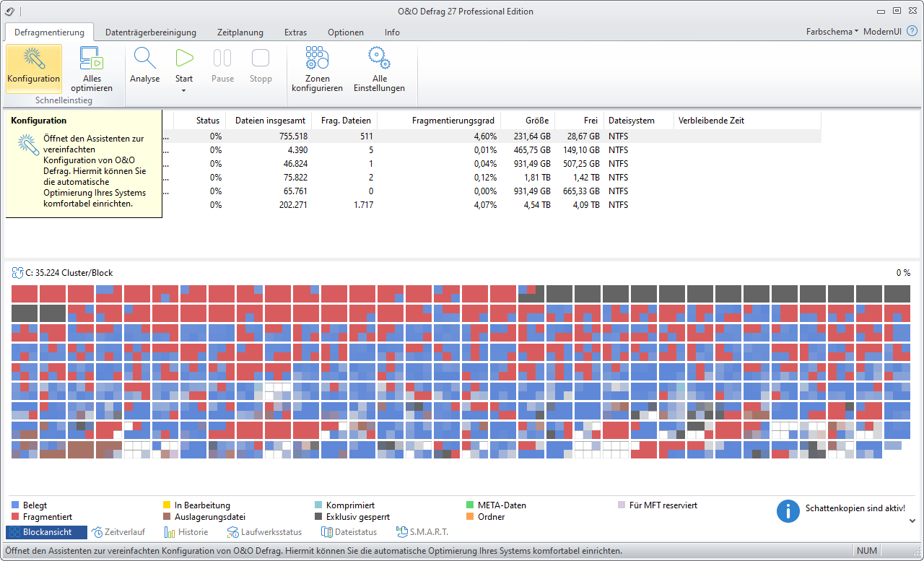Click the application icon in title bar

tap(9, 11)
